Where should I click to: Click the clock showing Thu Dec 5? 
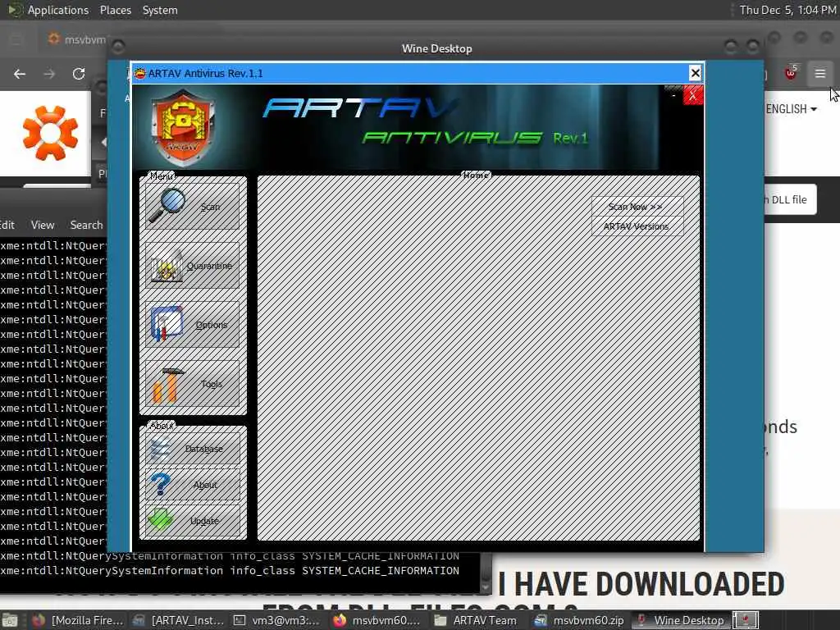787,10
